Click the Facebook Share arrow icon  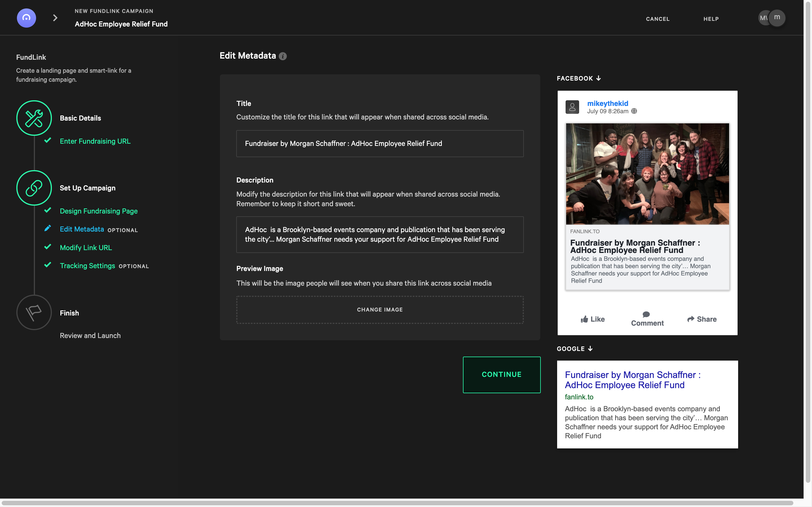point(690,319)
